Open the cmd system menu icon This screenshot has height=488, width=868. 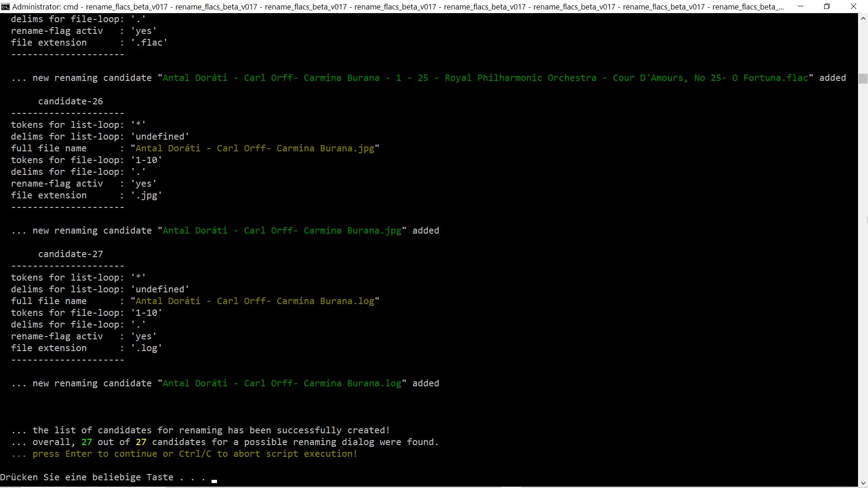(x=5, y=7)
